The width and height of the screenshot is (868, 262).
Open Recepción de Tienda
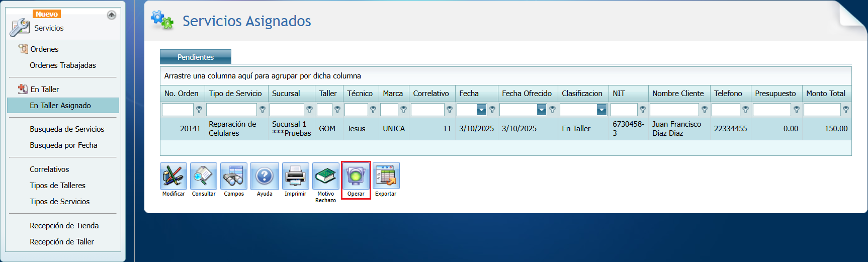pyautogui.click(x=64, y=226)
